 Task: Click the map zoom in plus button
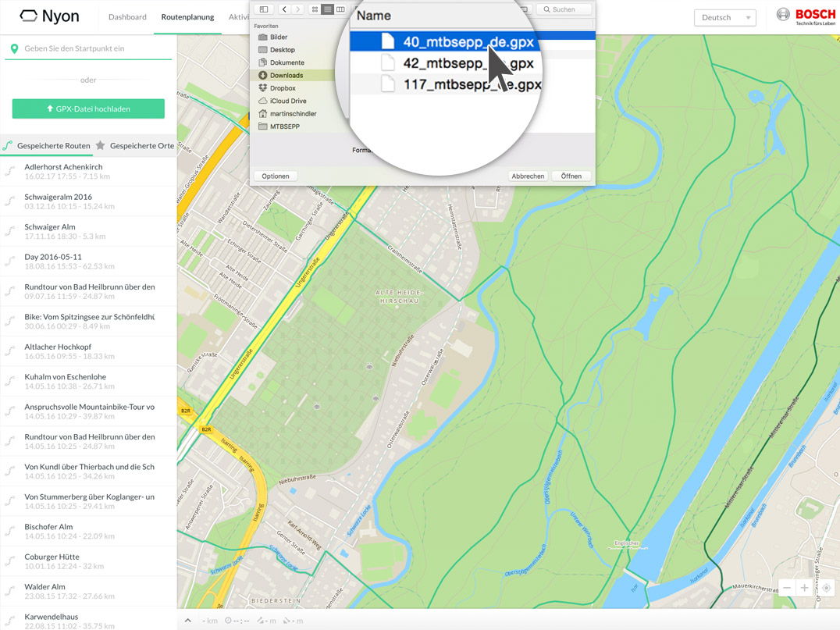805,588
